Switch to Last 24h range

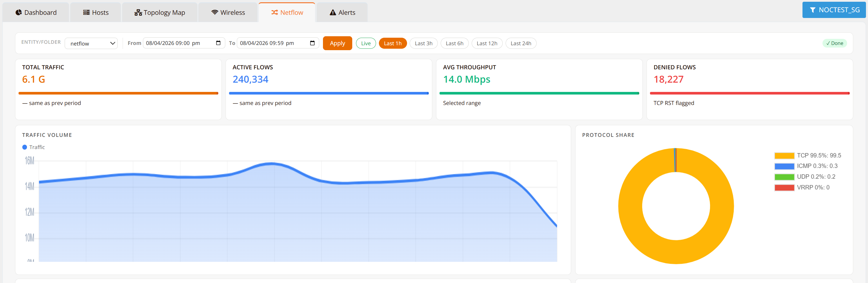point(520,43)
